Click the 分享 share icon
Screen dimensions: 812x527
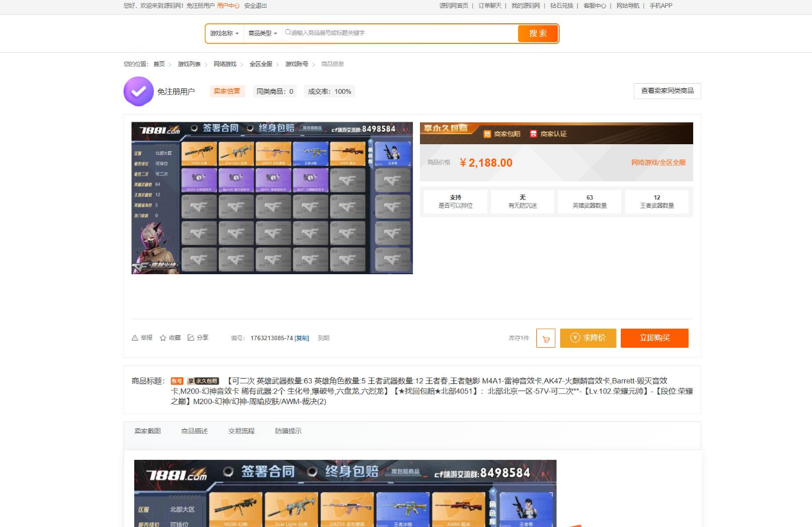(191, 338)
